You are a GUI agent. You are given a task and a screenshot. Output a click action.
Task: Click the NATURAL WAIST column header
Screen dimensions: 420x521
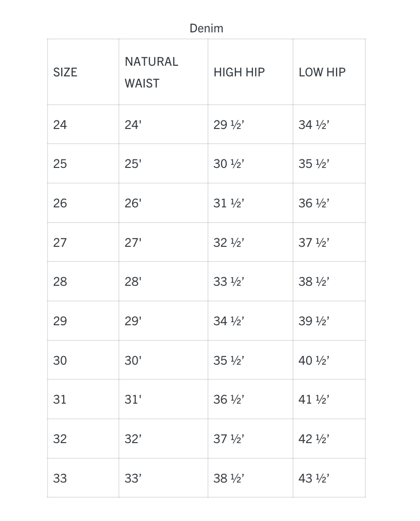point(151,72)
